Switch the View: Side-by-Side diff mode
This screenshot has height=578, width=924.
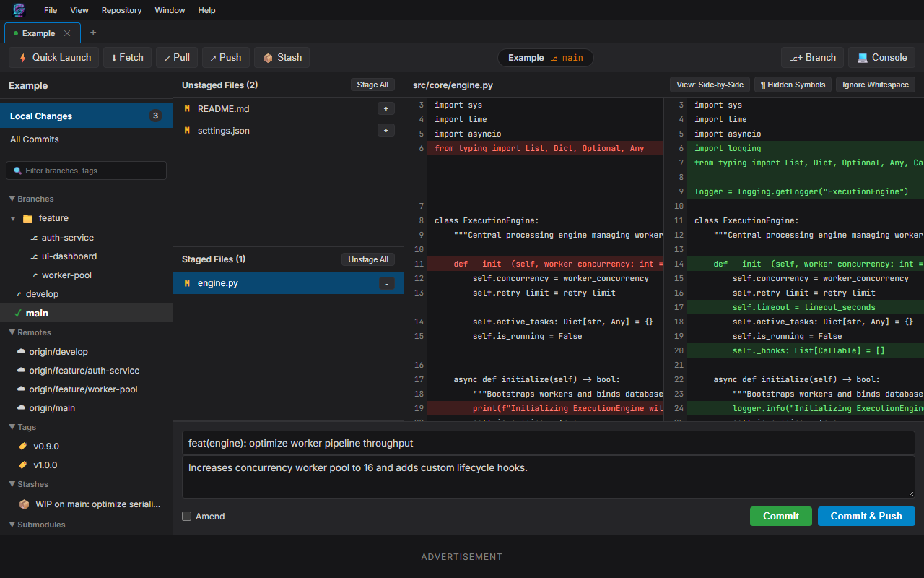(710, 85)
